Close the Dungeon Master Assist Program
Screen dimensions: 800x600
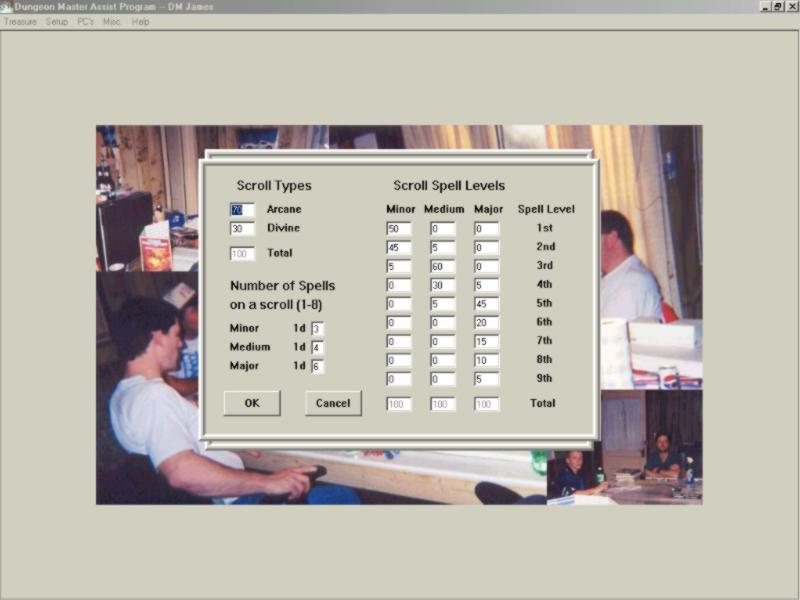pyautogui.click(x=791, y=6)
